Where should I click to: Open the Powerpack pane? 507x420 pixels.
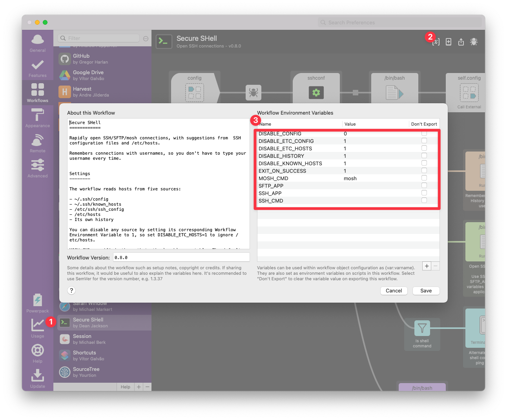pos(38,303)
